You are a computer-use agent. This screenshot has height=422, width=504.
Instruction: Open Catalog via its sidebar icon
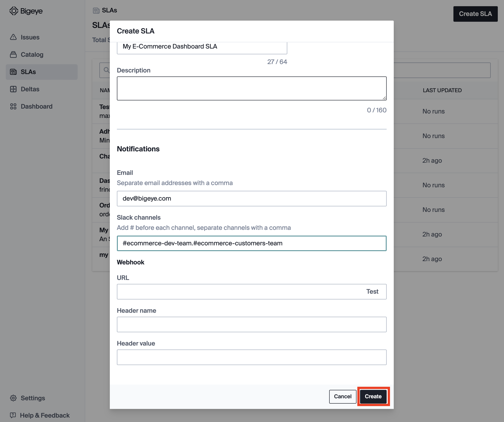pos(13,55)
